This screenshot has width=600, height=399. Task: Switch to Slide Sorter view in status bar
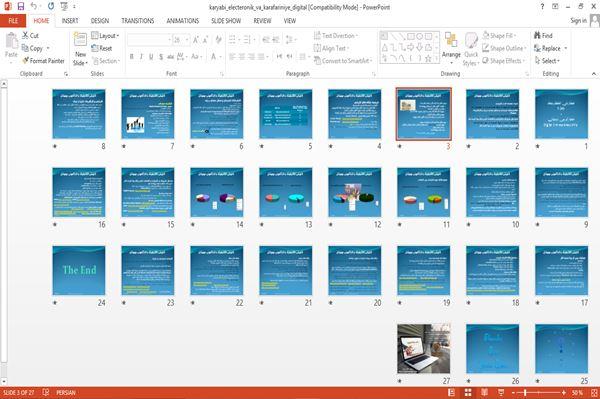(468, 392)
